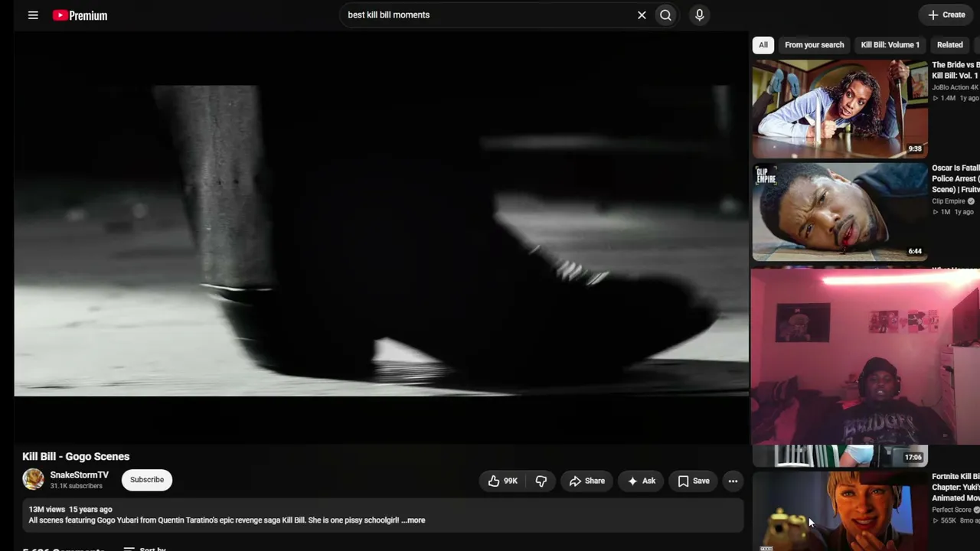Visit the SnakeStormTV channel name link

pyautogui.click(x=80, y=475)
